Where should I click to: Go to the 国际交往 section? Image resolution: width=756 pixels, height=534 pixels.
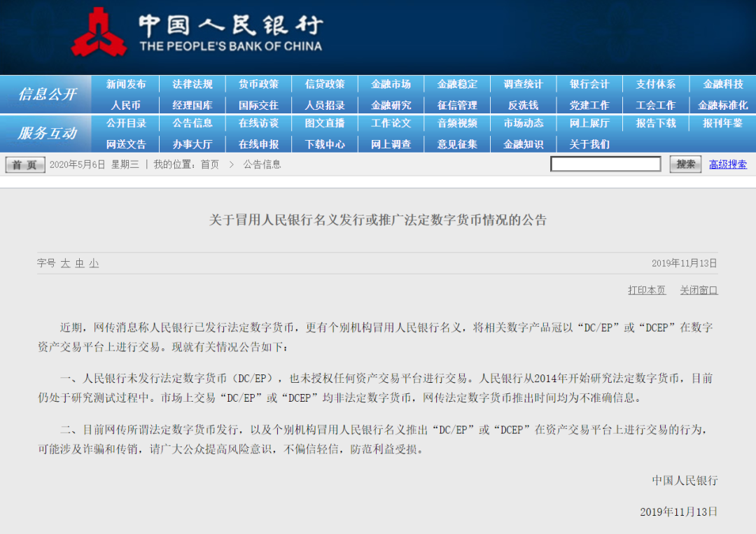pyautogui.click(x=258, y=105)
